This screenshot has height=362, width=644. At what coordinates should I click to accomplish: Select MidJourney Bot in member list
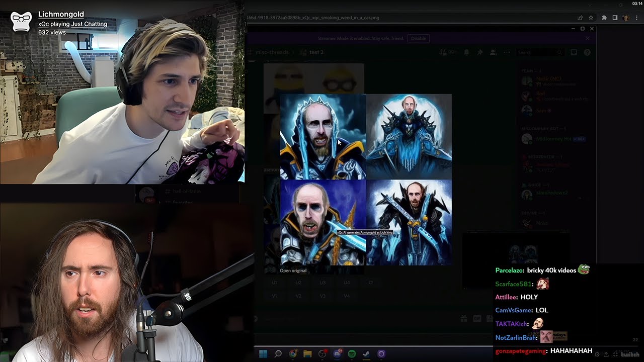[553, 138]
